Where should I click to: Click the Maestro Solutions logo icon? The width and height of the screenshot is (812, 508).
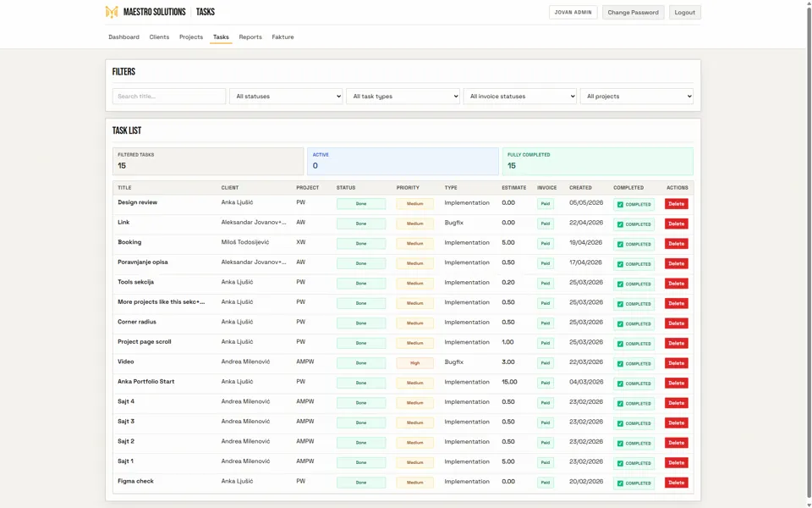[x=112, y=12]
